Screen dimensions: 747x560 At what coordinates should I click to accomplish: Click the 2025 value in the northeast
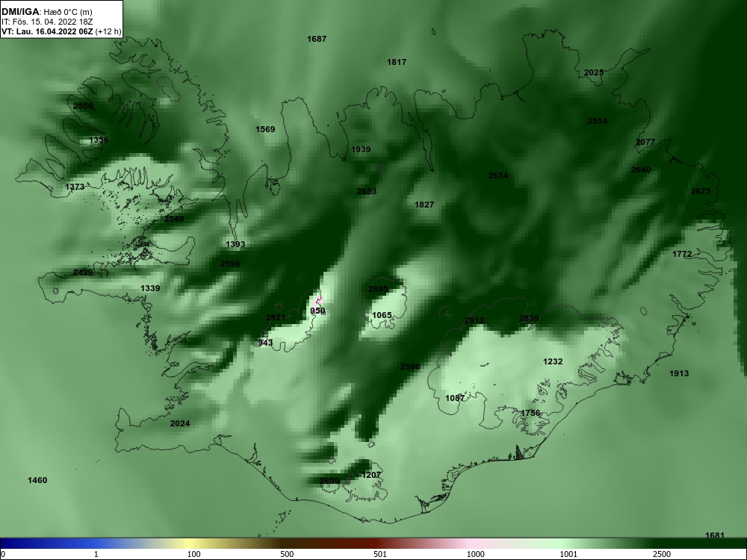pos(594,72)
